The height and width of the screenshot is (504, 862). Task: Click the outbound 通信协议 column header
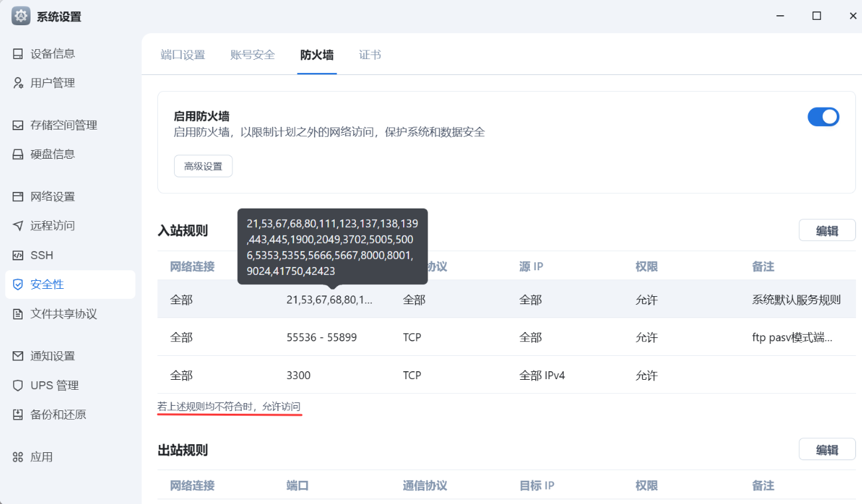[x=425, y=485]
